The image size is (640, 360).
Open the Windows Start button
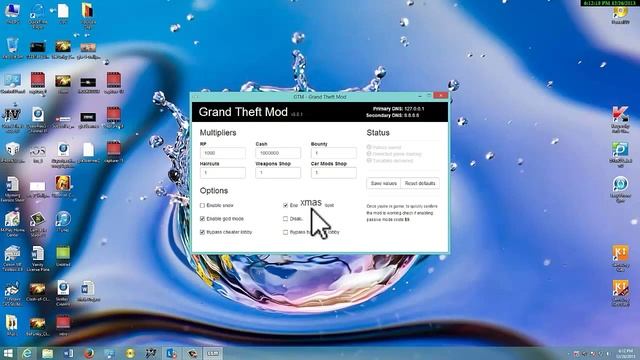8,353
